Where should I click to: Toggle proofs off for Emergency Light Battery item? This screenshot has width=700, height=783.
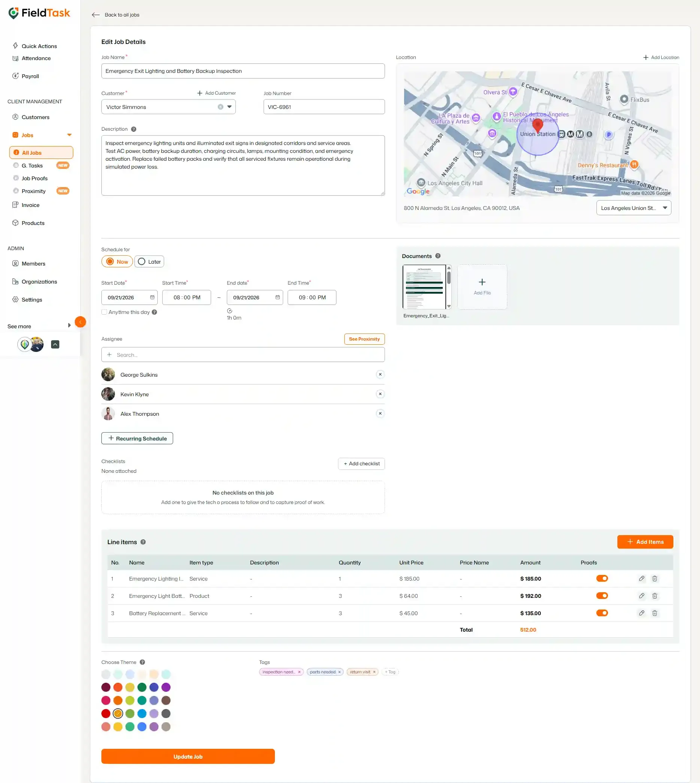click(602, 596)
